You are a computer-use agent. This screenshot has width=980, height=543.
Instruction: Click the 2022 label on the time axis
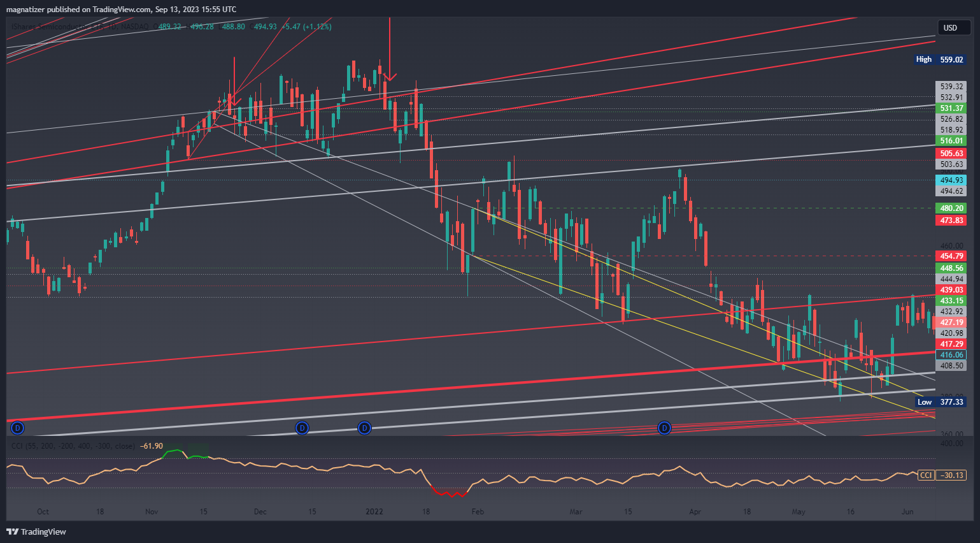coord(374,512)
